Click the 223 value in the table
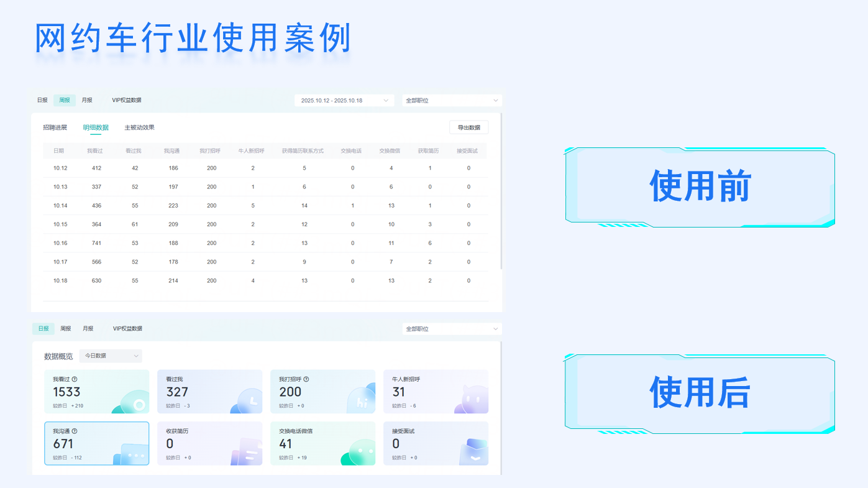Screen dimensions: 868x488 pyautogui.click(x=173, y=206)
